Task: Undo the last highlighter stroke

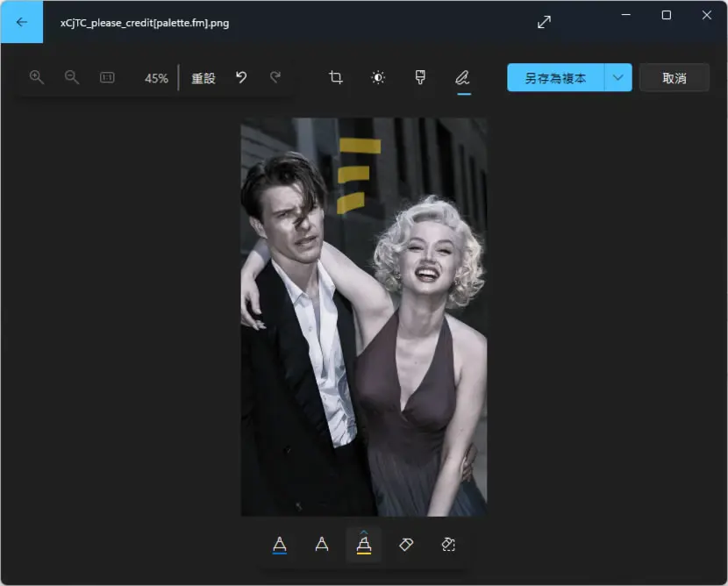Action: pos(241,77)
